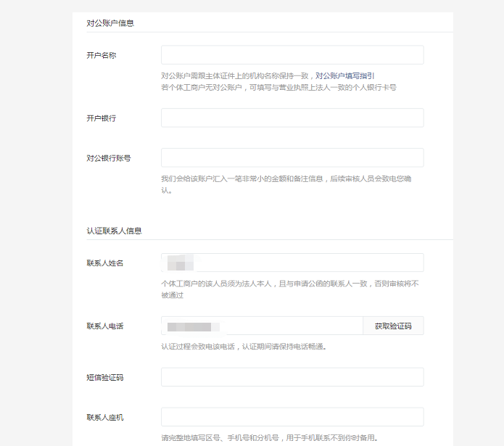Click the 短信验证码 input box
The width and height of the screenshot is (504, 446).
292,377
